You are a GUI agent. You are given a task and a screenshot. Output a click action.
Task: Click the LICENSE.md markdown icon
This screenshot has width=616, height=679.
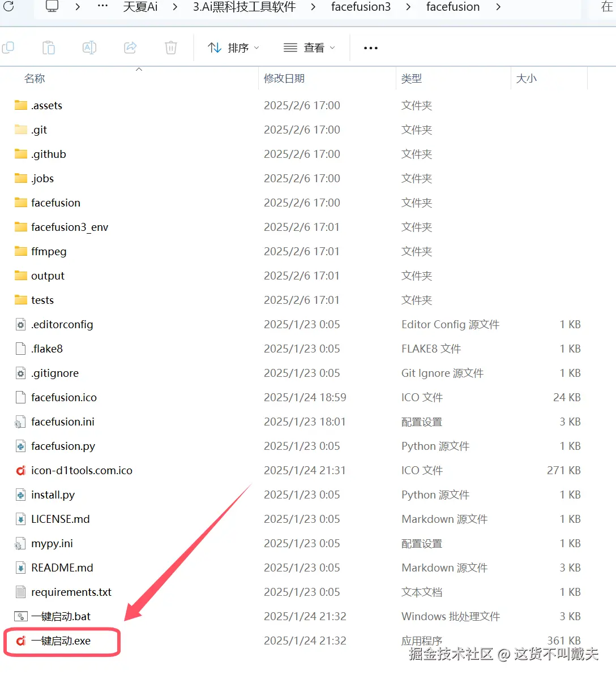coord(21,519)
